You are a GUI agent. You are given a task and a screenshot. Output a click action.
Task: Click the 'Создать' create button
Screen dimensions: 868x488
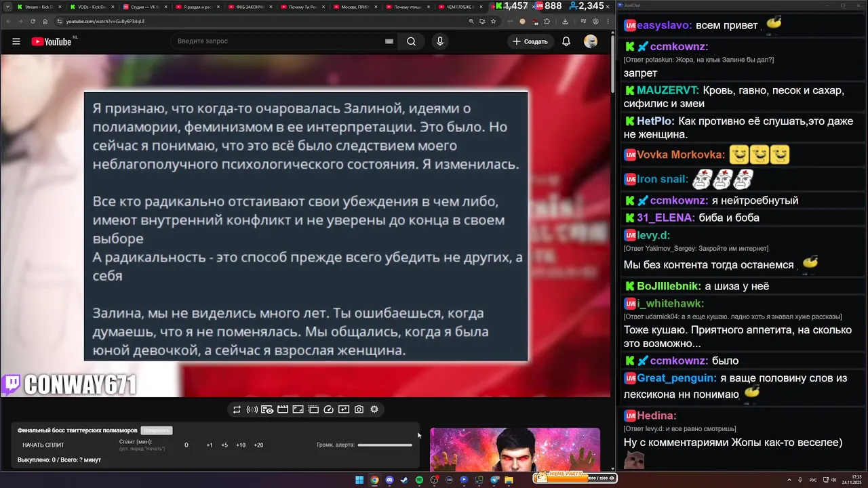click(530, 41)
